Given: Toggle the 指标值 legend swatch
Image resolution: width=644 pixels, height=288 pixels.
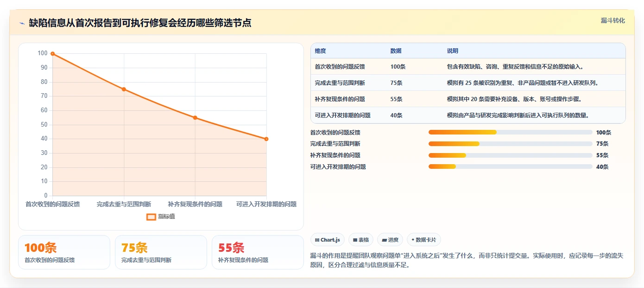Looking at the screenshot, I should (x=151, y=217).
